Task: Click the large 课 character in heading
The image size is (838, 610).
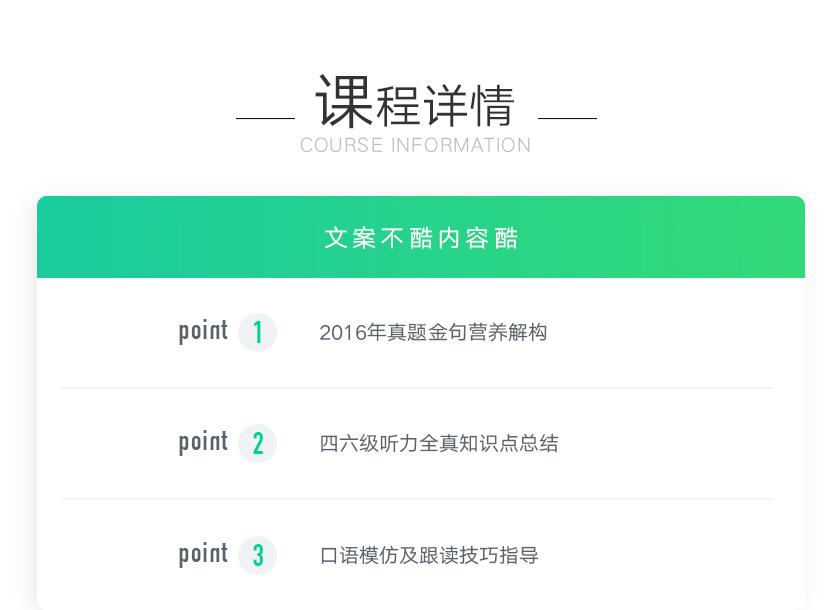Action: tap(344, 101)
